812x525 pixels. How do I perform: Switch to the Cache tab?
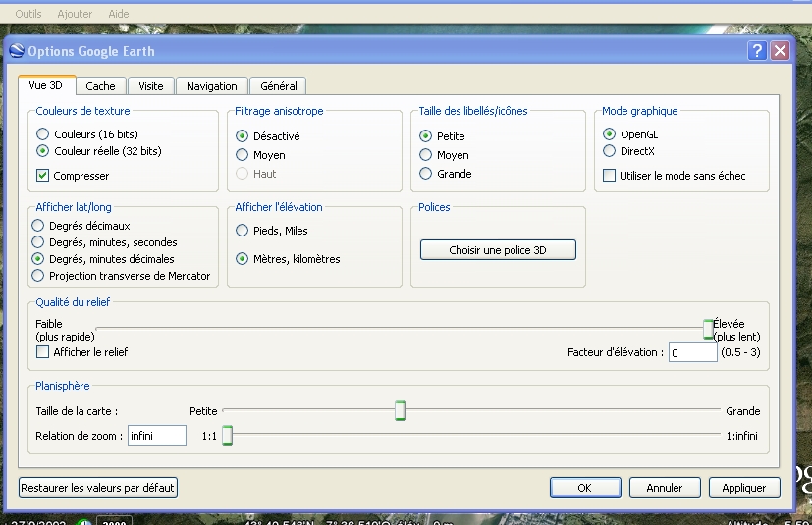(100, 86)
